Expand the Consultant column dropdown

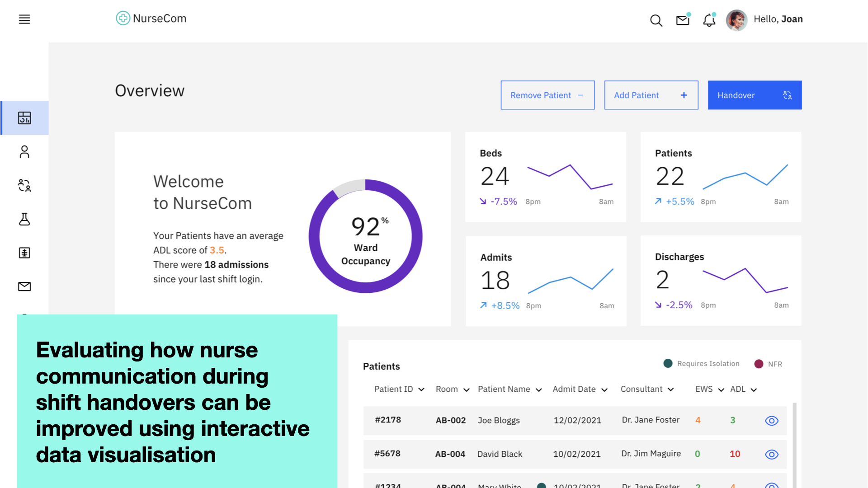[671, 389]
